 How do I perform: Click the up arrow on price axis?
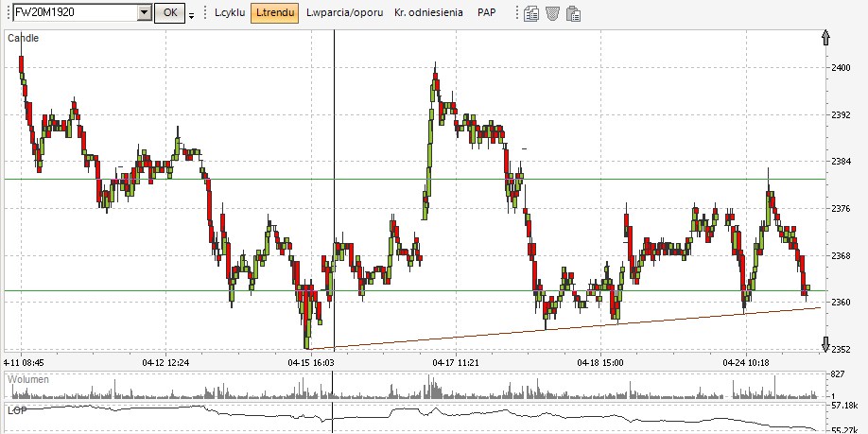[x=826, y=37]
